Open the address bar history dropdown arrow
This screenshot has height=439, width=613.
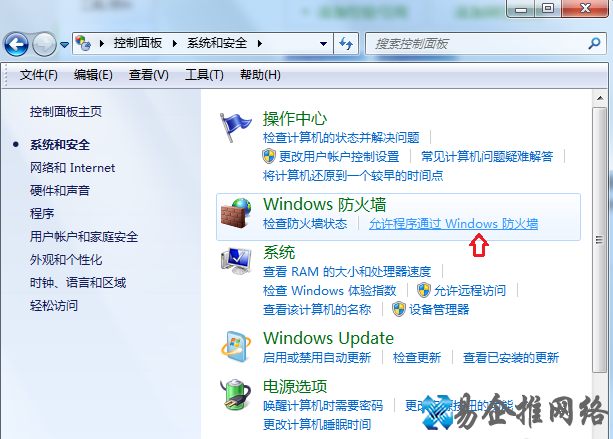point(323,44)
